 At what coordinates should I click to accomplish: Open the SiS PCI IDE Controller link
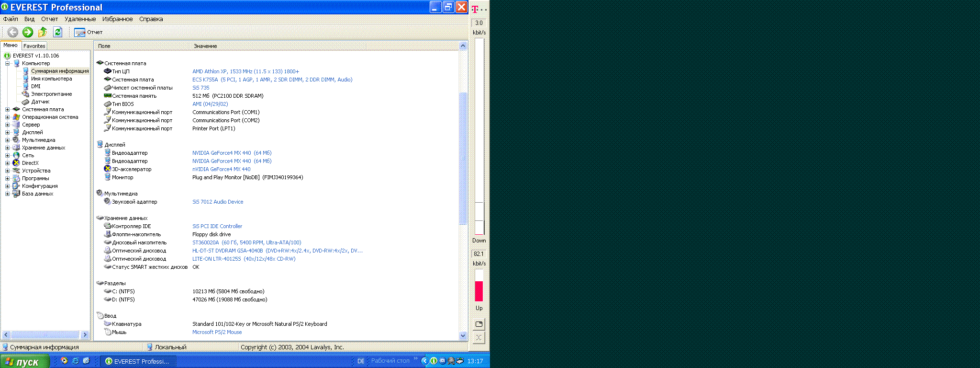pos(217,226)
